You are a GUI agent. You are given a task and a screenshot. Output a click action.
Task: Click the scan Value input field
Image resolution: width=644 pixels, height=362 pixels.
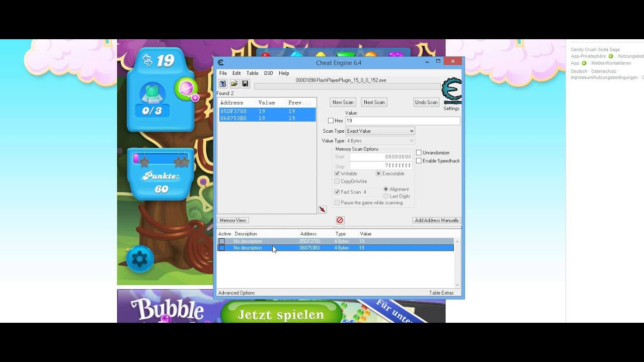(403, 121)
